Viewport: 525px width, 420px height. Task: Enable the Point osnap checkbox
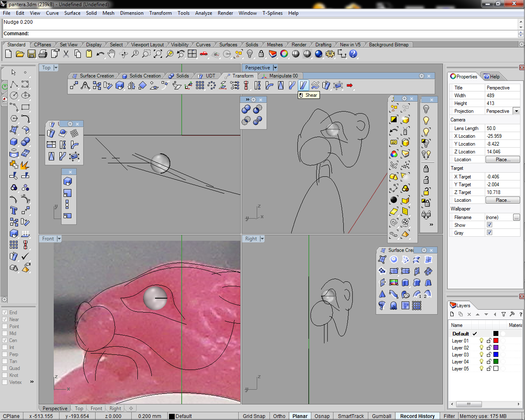[x=5, y=326]
